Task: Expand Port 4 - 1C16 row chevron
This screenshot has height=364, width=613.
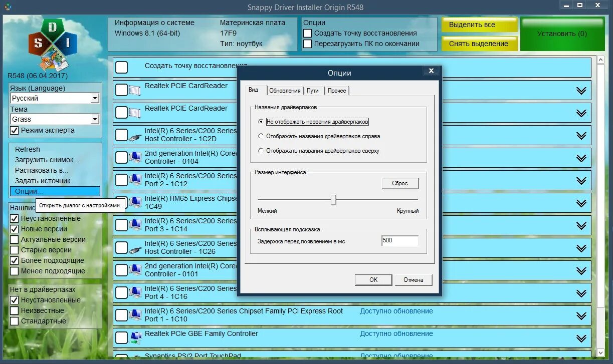Action: [x=581, y=293]
